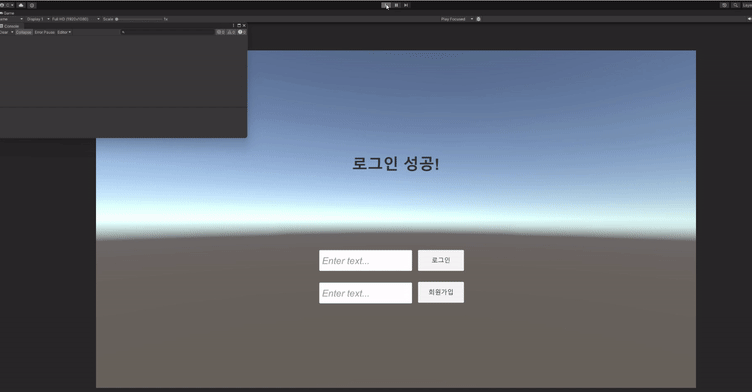Toggle the mute audio icon beside Play Focused
752x392 pixels.
479,19
